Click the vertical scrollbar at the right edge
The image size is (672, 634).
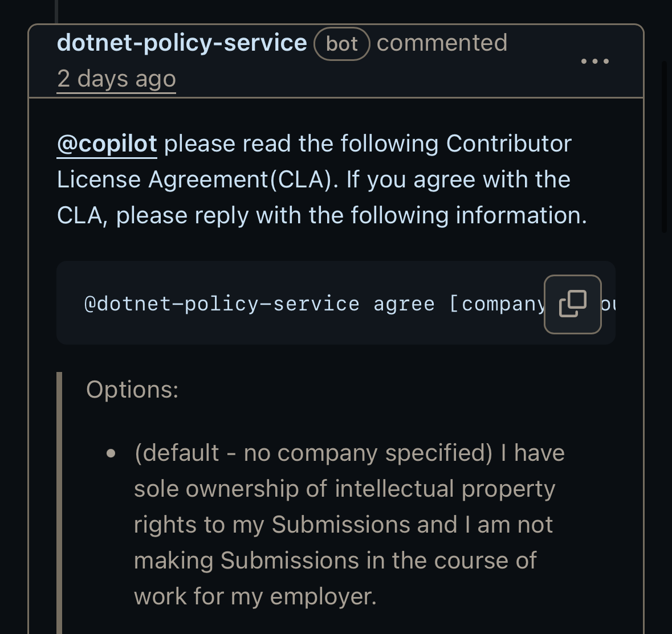664,147
